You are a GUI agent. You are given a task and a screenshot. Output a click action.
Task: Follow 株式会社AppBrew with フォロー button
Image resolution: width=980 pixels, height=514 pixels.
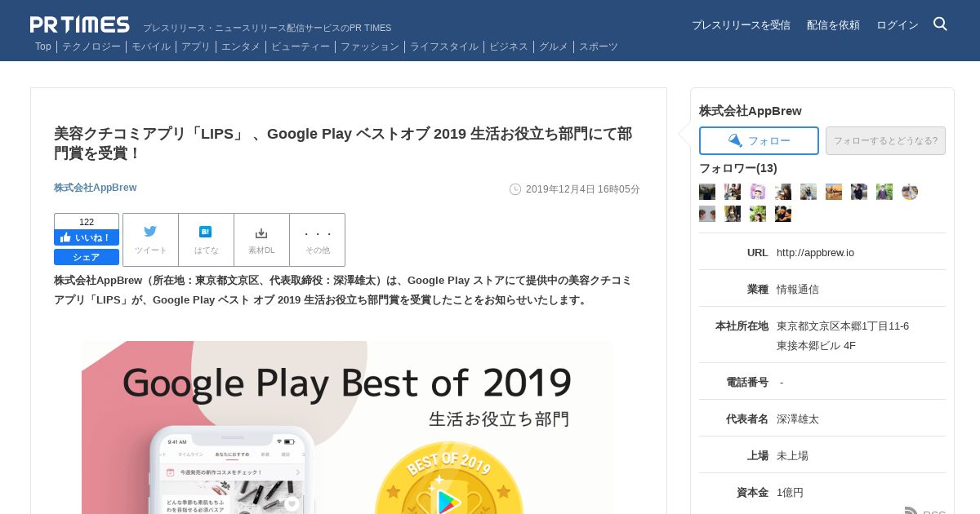(x=759, y=140)
